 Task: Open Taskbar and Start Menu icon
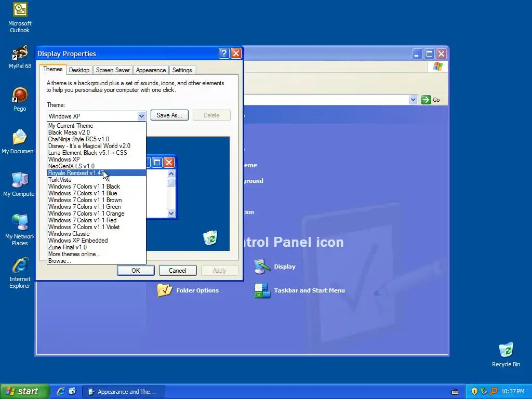click(300, 290)
